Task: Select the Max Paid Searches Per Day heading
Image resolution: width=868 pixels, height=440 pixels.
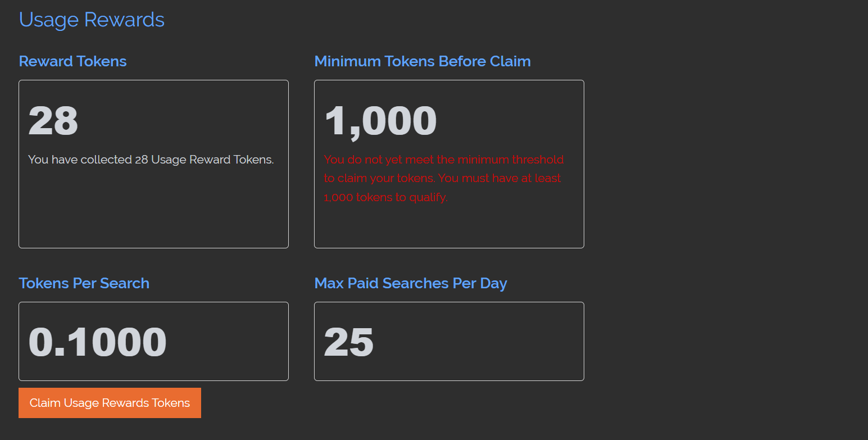Action: coord(411,283)
